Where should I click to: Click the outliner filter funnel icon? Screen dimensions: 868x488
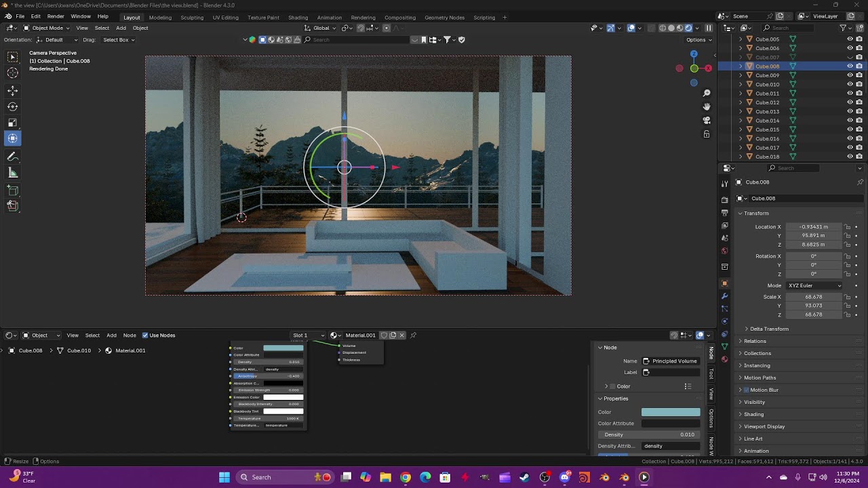point(844,28)
